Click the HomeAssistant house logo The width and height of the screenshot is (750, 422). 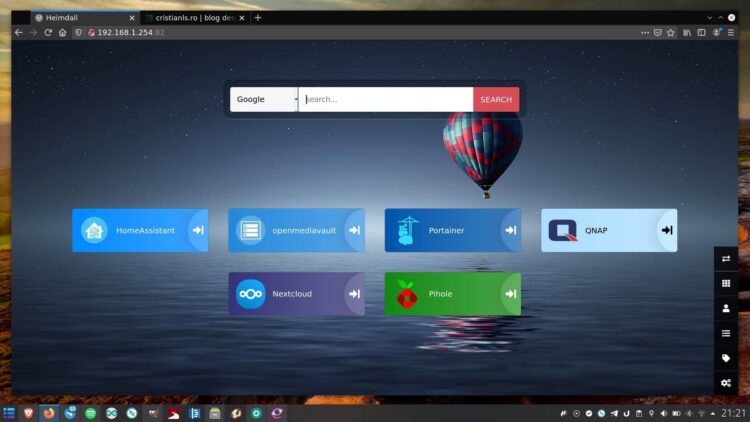(94, 230)
